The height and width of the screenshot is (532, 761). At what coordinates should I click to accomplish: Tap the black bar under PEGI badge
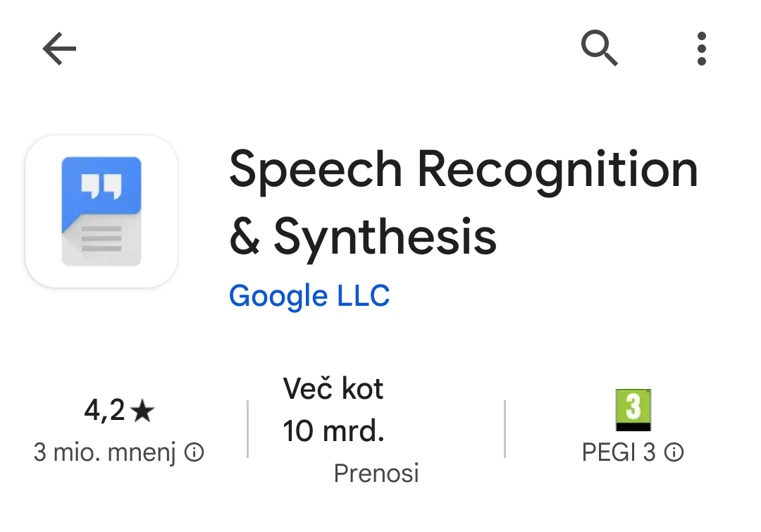pyautogui.click(x=633, y=426)
